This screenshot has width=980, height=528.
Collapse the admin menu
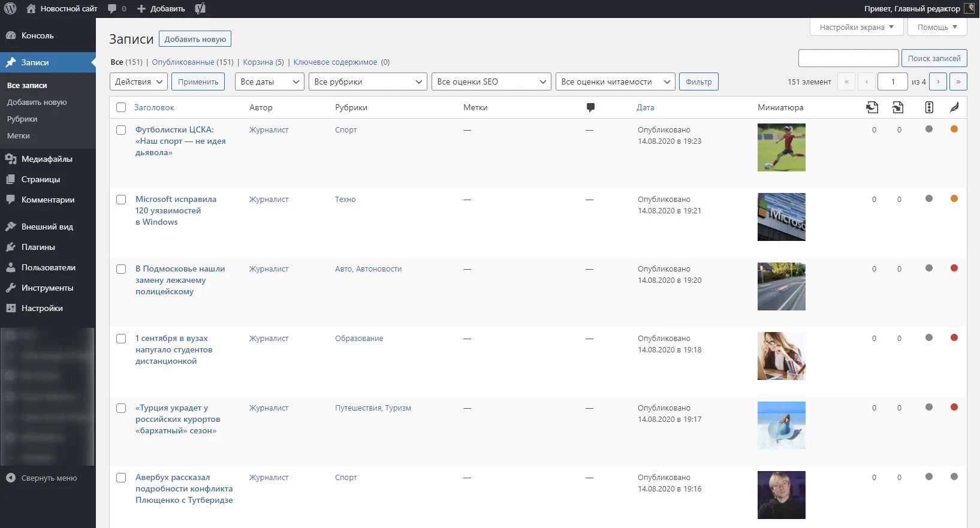tap(42, 478)
